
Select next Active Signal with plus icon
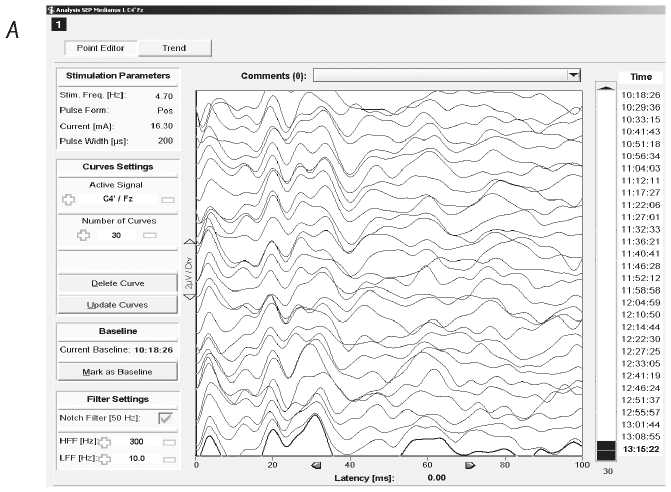coord(68,199)
